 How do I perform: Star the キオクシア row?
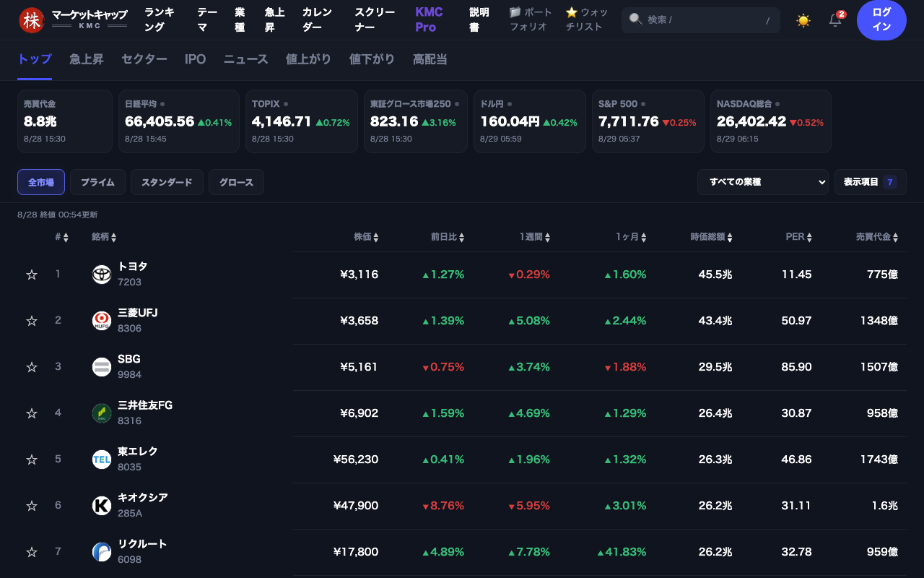point(32,506)
